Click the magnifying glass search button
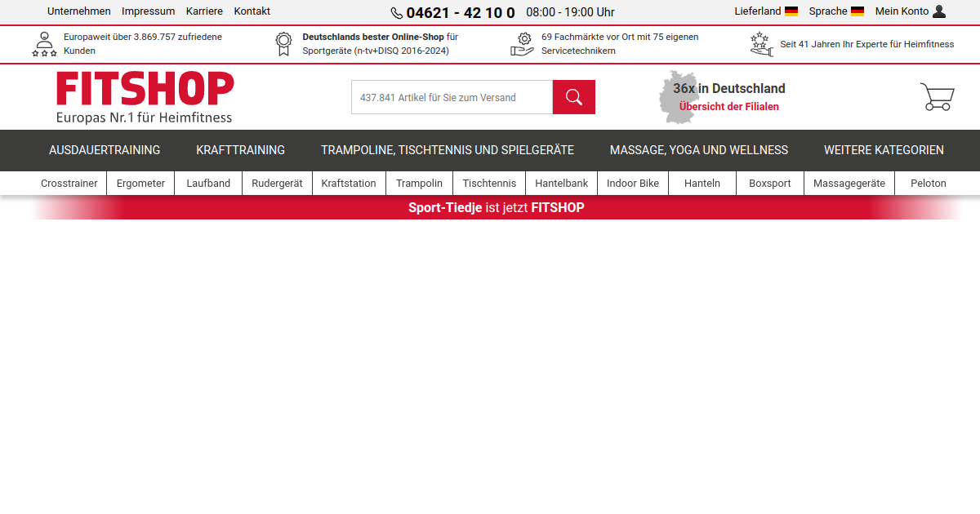Image resolution: width=980 pixels, height=514 pixels. coord(573,97)
